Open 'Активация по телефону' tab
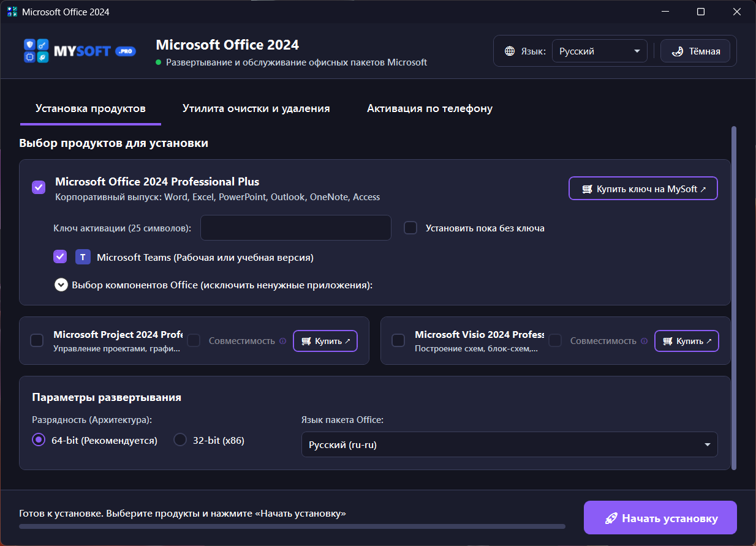This screenshot has height=546, width=756. (x=429, y=108)
